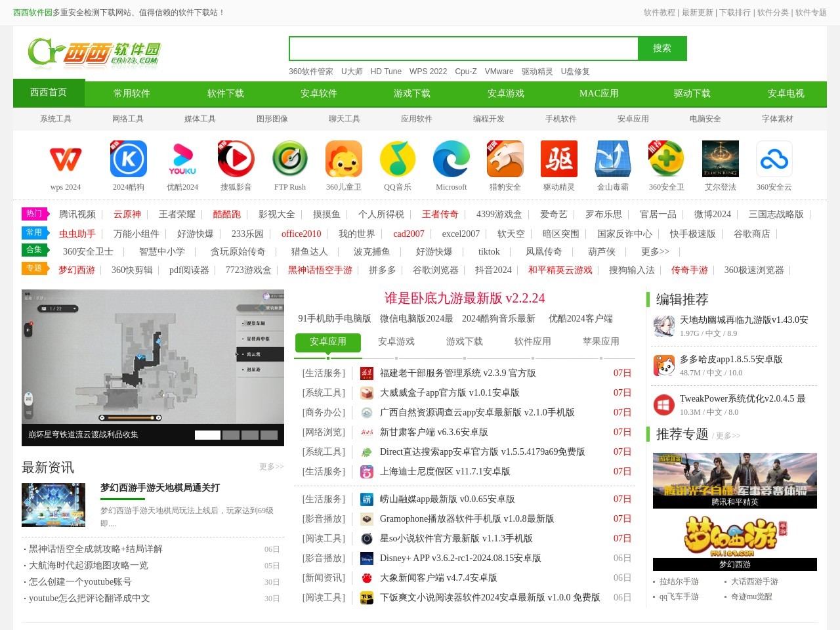840x630 pixels.
Task: Open the 搜狐影音 video icon
Action: (236, 158)
